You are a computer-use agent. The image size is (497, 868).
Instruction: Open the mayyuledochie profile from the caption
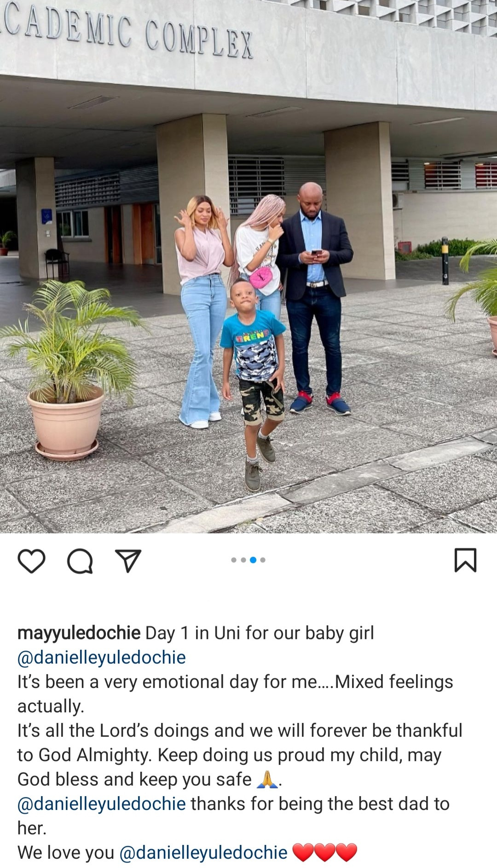79,633
